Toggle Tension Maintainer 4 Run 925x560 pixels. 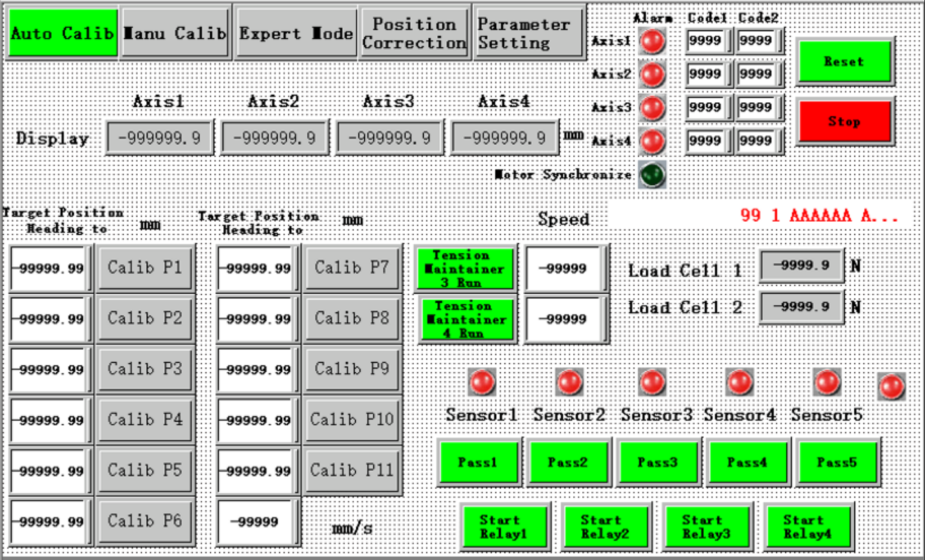[465, 319]
